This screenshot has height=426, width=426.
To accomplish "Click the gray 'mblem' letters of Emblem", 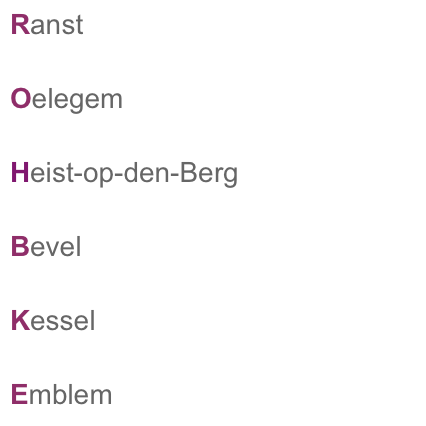I will 70,394.
